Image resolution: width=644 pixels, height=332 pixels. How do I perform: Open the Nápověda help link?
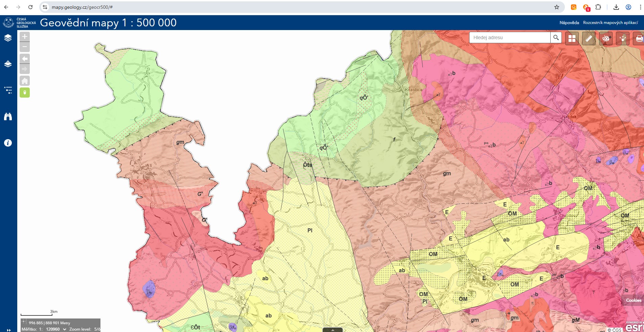(569, 23)
